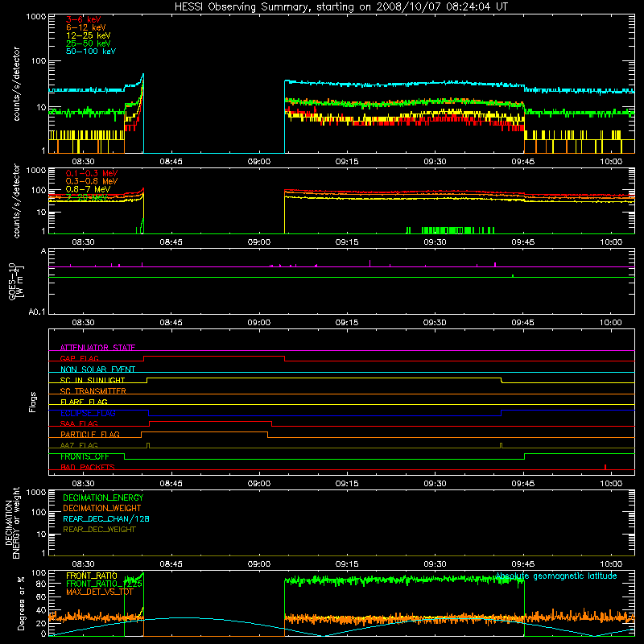Click the 08:45 tick label under GOES-10 panel
This screenshot has width=644, height=644.
click(x=171, y=323)
